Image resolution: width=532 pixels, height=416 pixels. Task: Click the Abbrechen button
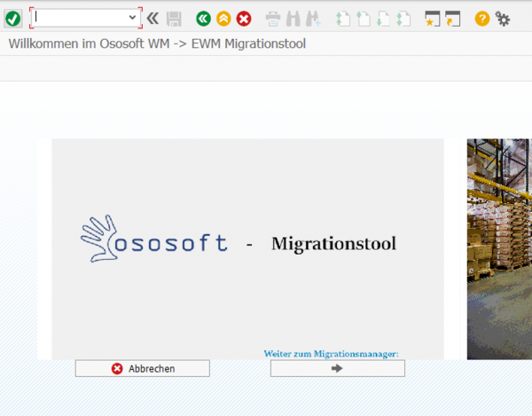(143, 368)
